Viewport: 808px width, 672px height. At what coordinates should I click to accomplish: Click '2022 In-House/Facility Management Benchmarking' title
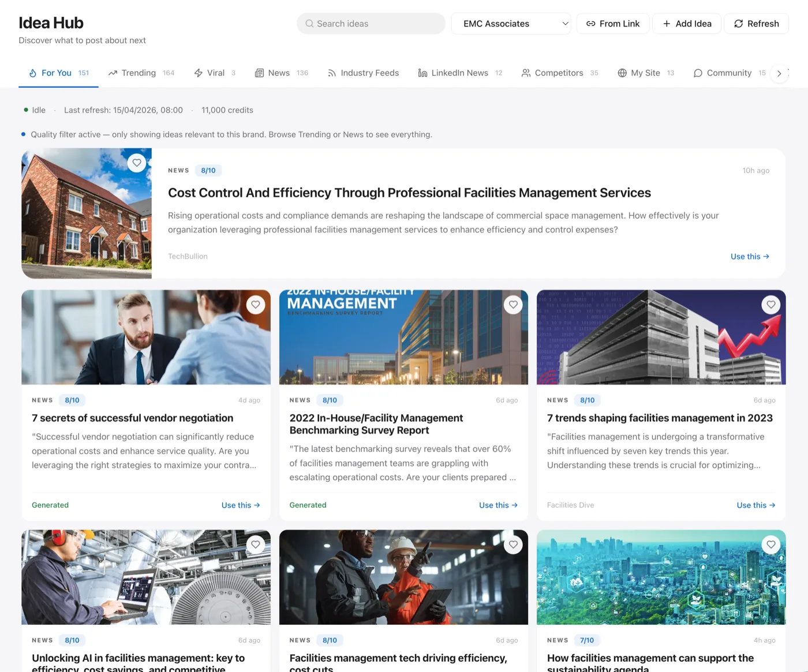[376, 424]
